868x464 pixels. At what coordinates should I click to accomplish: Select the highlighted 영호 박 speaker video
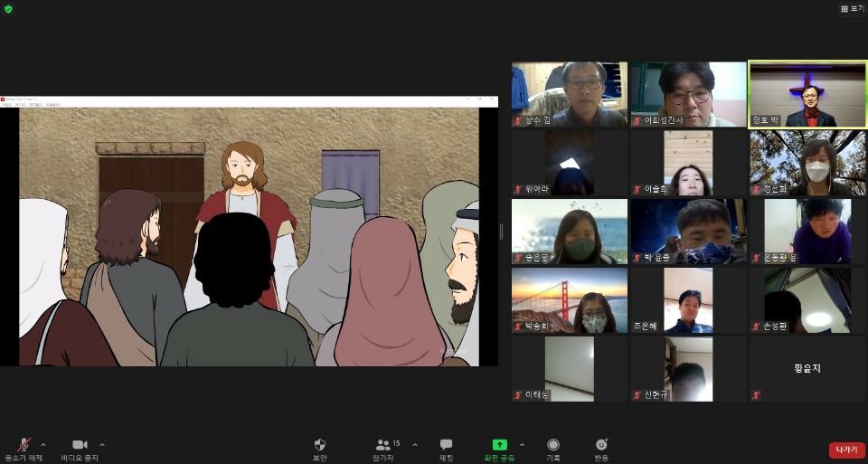807,95
